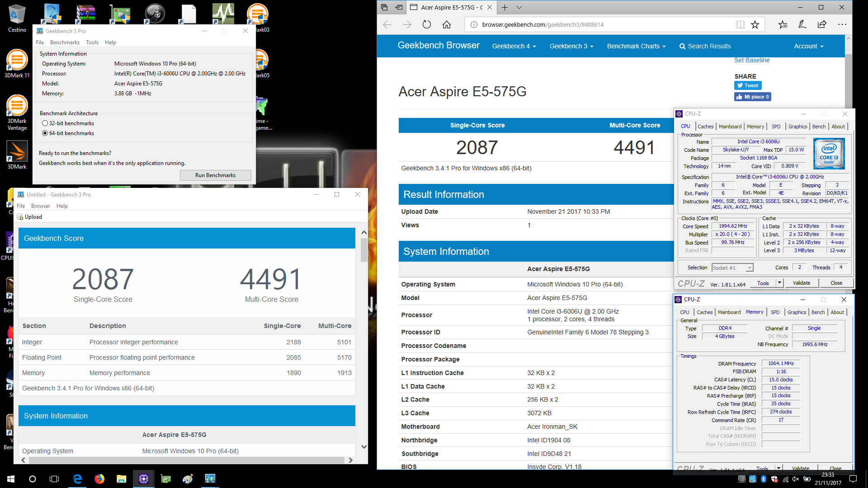
Task: Click the Mi piace like button
Action: pos(753,97)
